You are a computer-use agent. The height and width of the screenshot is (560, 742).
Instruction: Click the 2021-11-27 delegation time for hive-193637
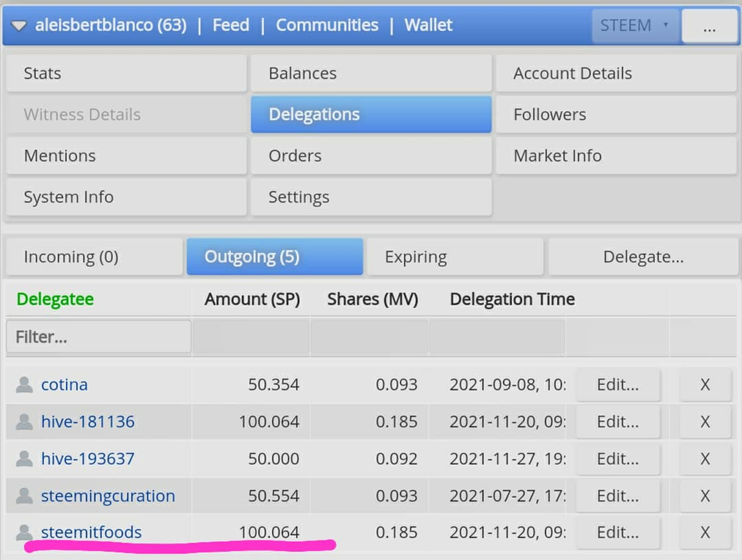click(x=508, y=459)
